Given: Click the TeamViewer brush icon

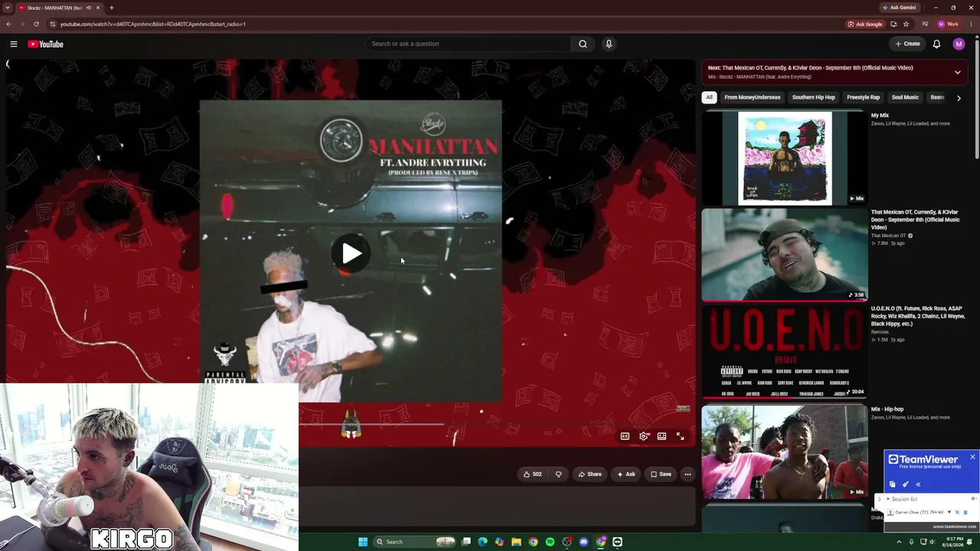Looking at the screenshot, I should click(x=906, y=484).
